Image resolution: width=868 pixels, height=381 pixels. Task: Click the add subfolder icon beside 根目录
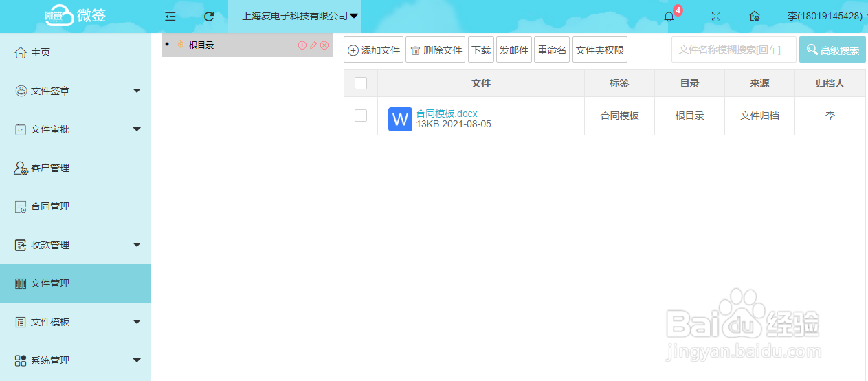pyautogui.click(x=302, y=45)
